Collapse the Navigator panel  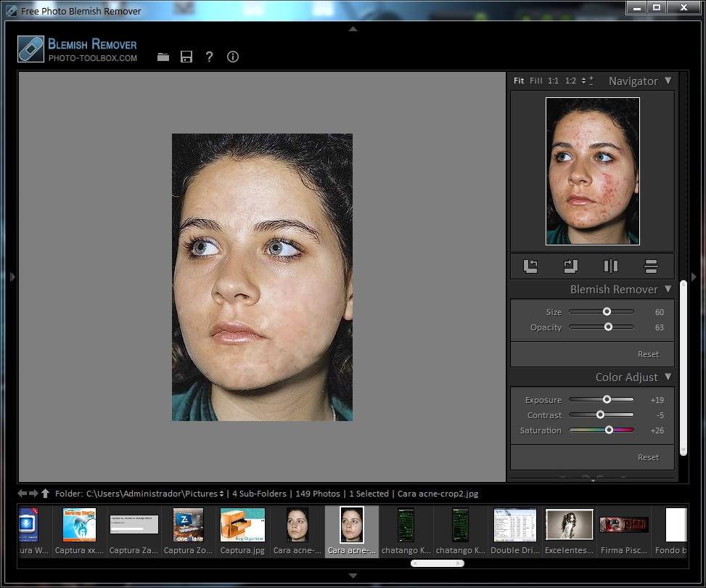coord(669,81)
